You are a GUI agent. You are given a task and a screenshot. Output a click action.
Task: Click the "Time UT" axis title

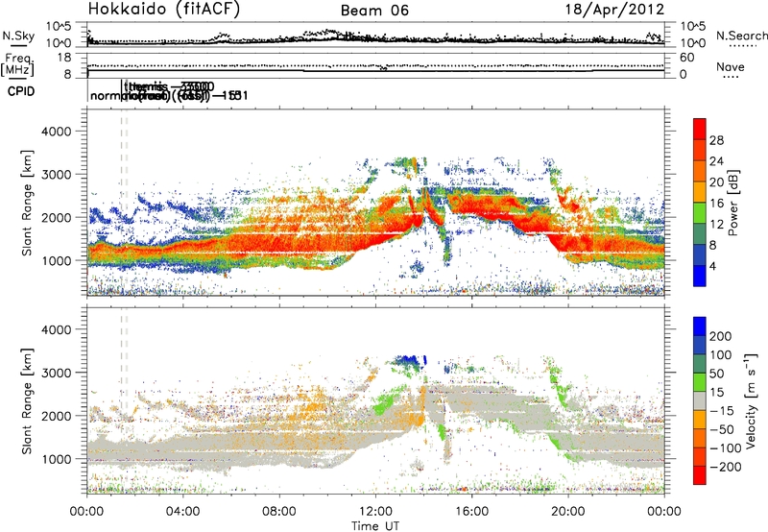coord(375,525)
